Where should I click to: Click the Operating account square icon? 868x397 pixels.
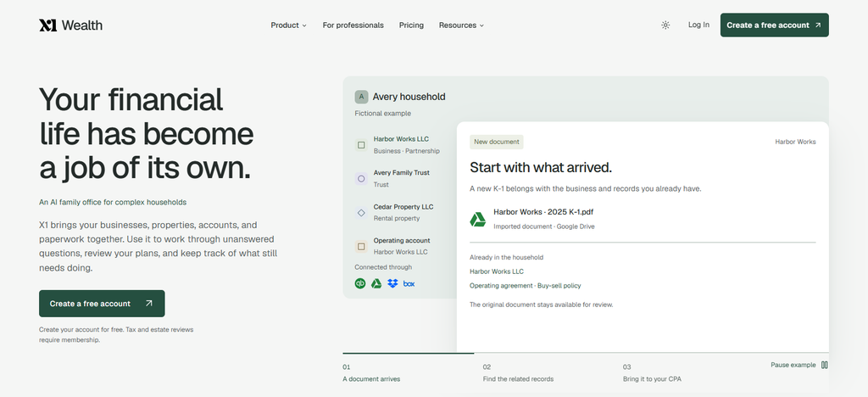[x=361, y=246]
